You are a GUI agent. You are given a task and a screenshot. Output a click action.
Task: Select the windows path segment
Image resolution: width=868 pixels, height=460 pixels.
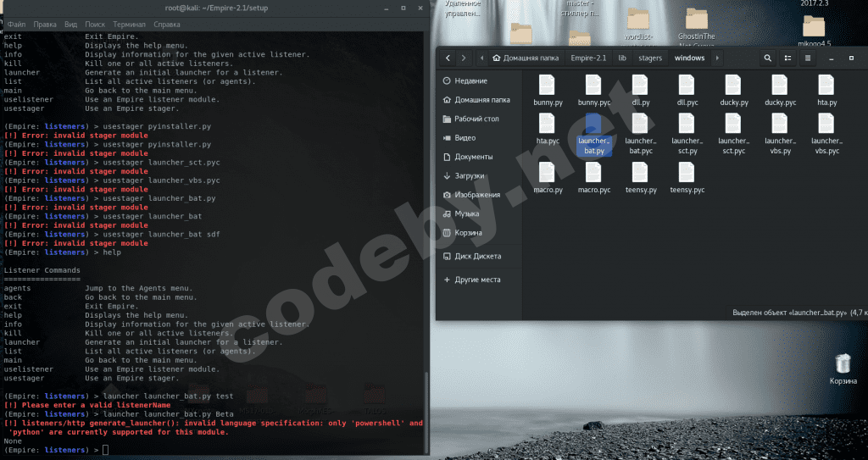690,58
